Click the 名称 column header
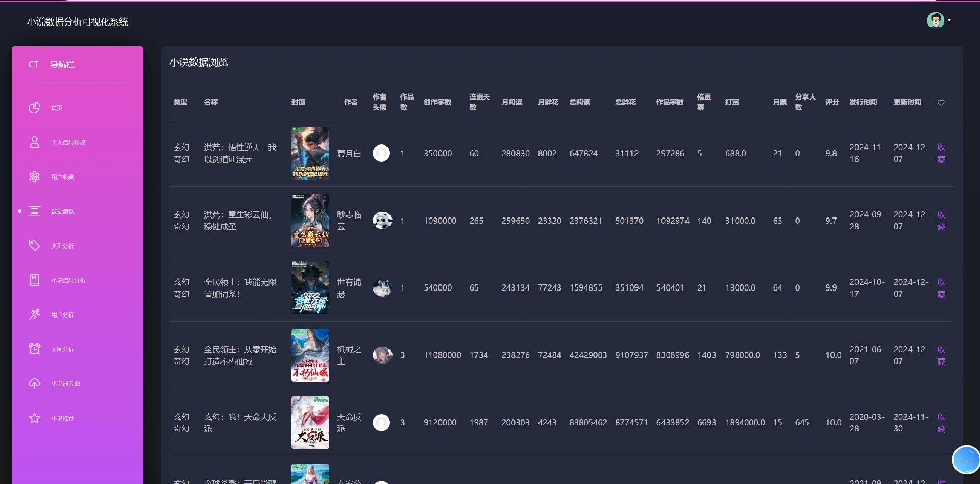 [x=211, y=102]
